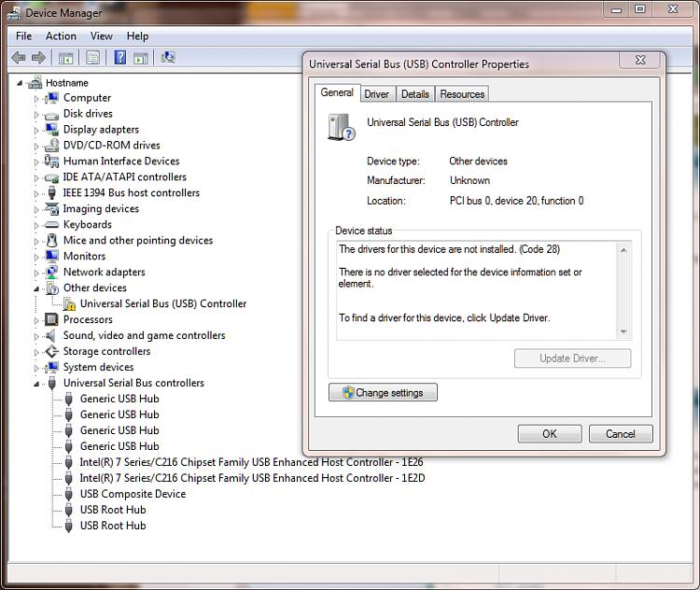Select the Keyboards category icon
The image size is (700, 590).
point(51,225)
